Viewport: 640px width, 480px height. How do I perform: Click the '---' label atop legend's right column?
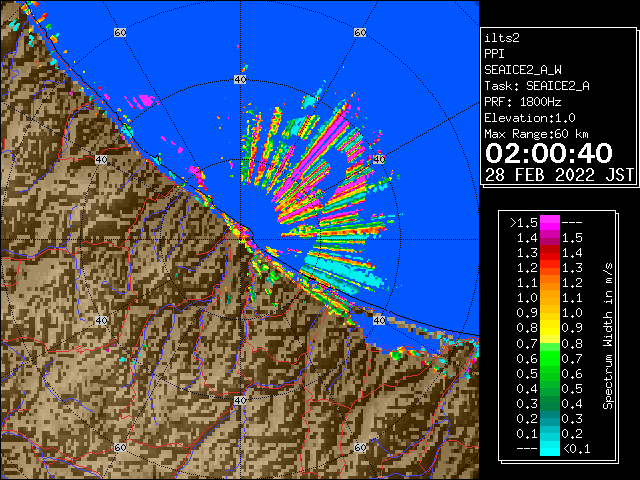point(572,223)
